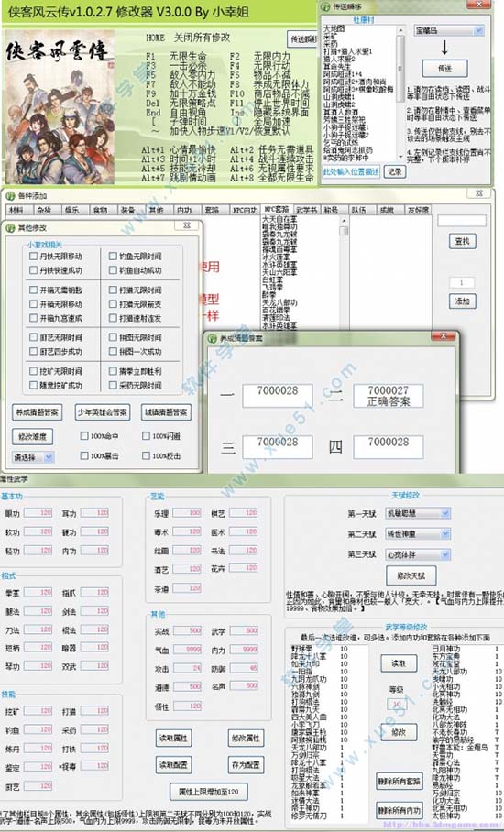
Task: Select 野球拳 in martial arts list
Action: 301,649
